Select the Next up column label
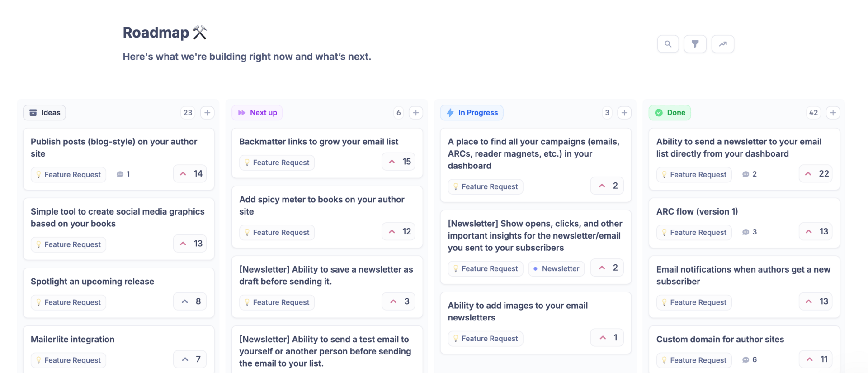This screenshot has width=868, height=373. click(257, 113)
